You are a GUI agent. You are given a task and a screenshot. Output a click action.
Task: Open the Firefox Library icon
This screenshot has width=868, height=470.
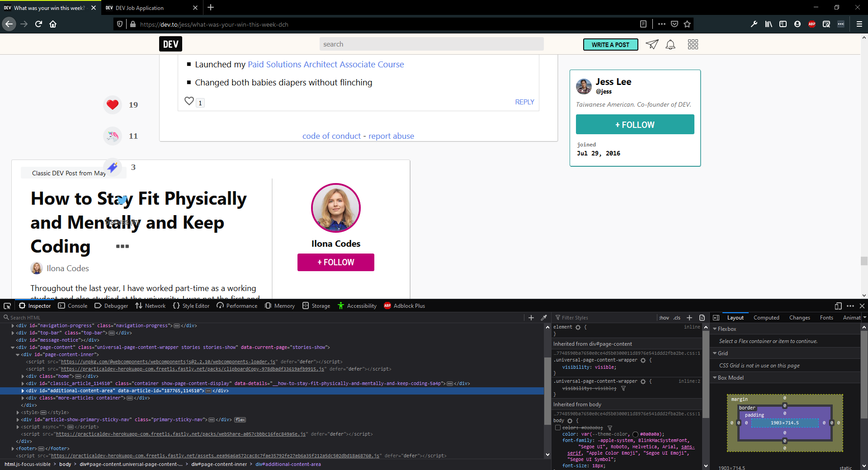click(769, 24)
